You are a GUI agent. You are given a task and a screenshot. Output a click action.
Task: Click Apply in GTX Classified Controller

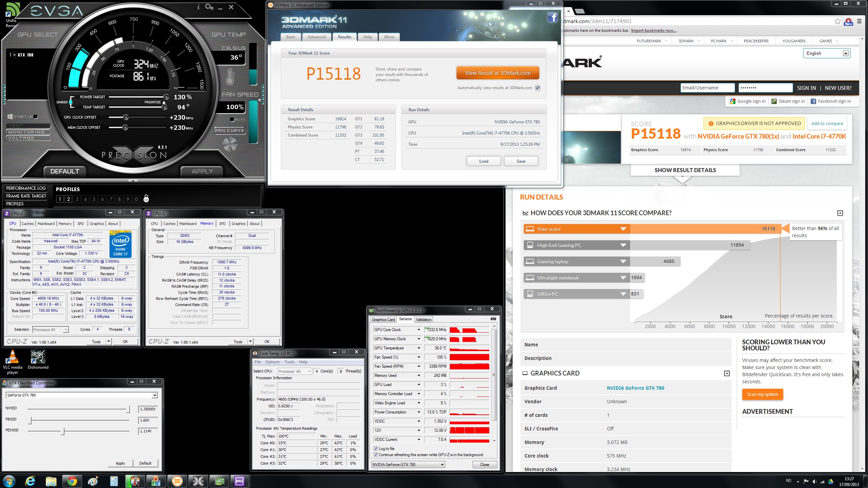(x=120, y=463)
